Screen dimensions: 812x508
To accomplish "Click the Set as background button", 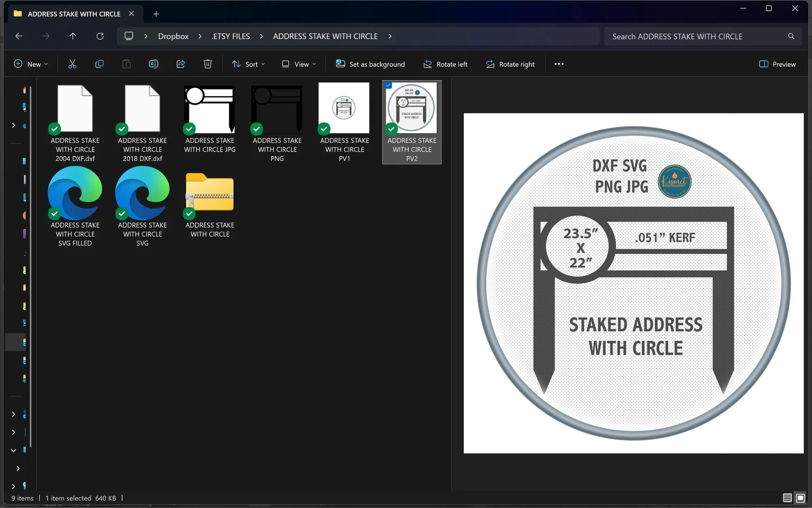I will click(370, 64).
